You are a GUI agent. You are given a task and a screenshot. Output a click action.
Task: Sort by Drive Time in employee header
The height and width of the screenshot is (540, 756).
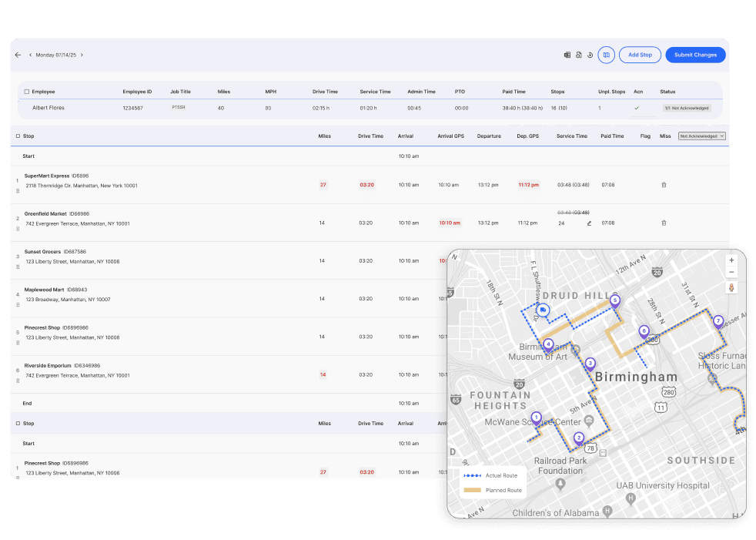[x=325, y=92]
